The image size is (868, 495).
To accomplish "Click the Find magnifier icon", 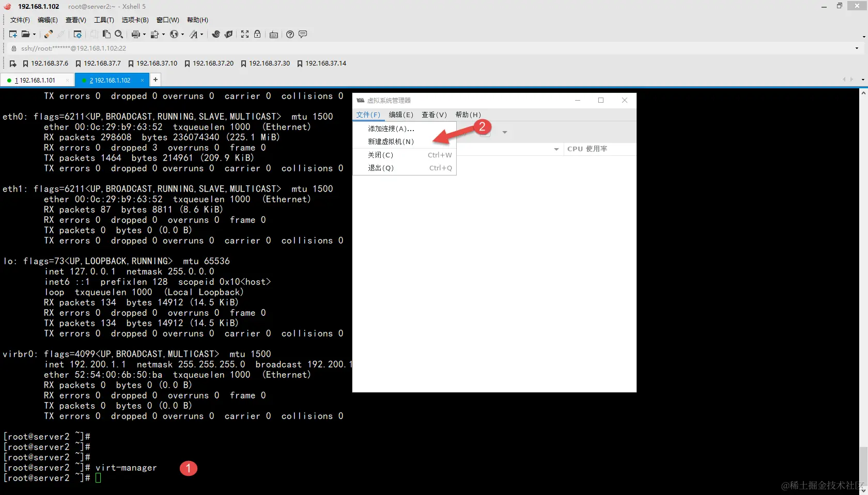I will click(119, 34).
